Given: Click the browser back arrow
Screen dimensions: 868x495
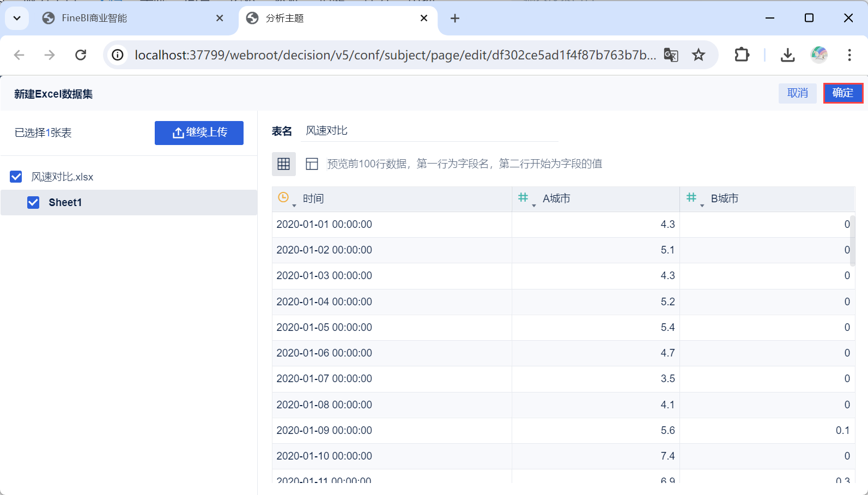Looking at the screenshot, I should tap(19, 55).
